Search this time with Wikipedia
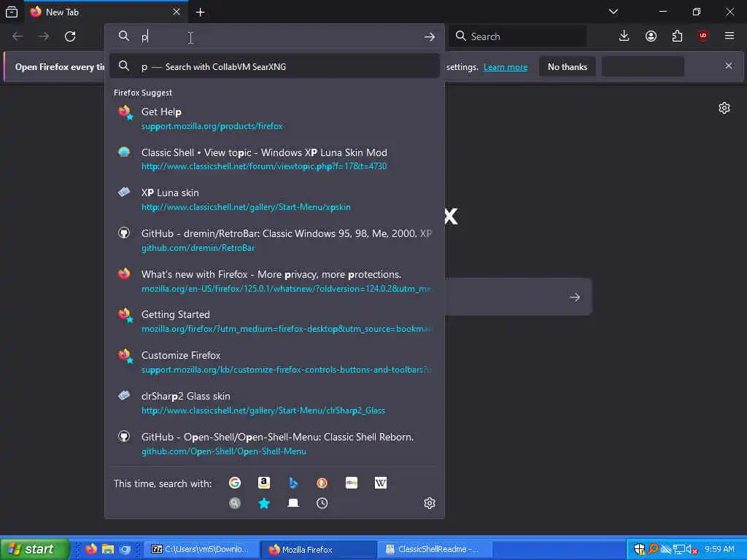747x560 pixels. click(381, 483)
